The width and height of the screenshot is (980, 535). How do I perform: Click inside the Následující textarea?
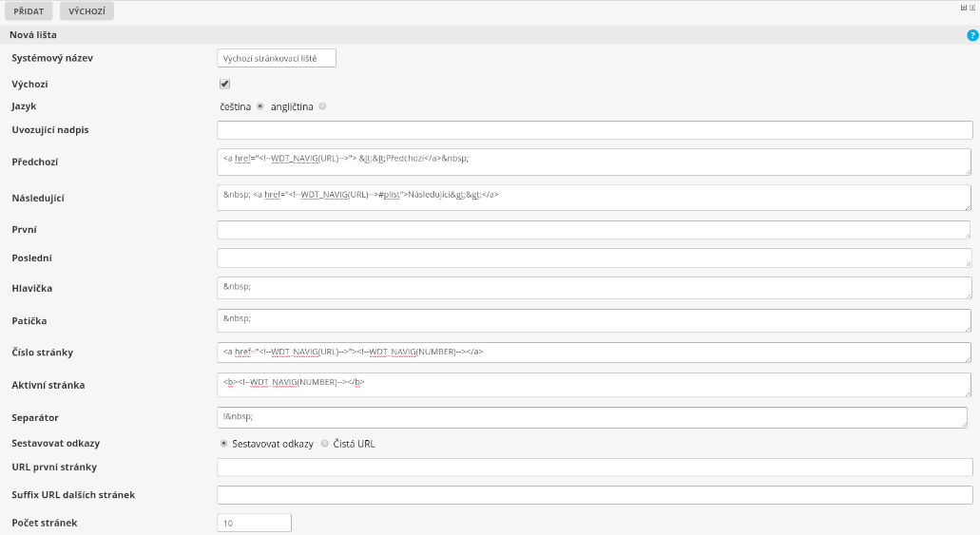[594, 198]
